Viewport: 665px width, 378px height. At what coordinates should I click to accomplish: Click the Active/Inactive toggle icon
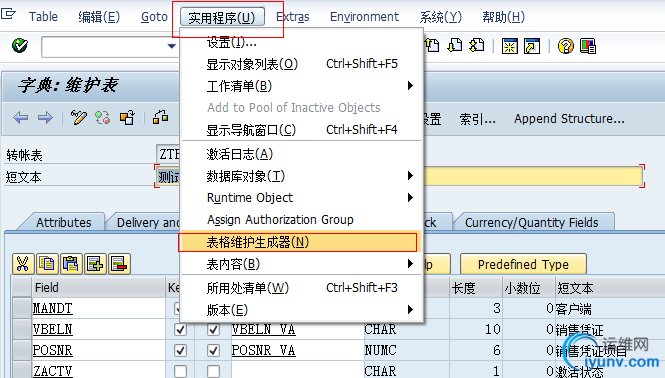coord(103,118)
